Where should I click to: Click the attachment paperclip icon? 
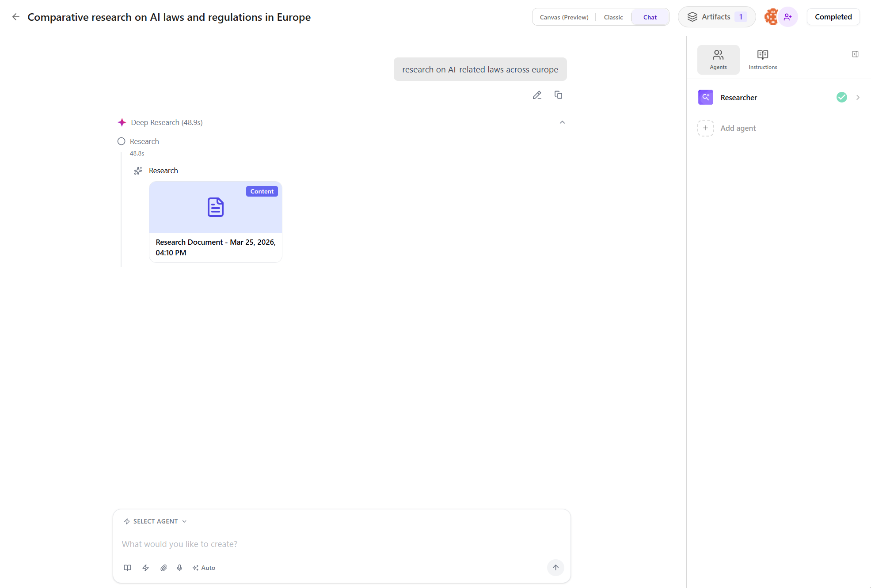tap(163, 568)
